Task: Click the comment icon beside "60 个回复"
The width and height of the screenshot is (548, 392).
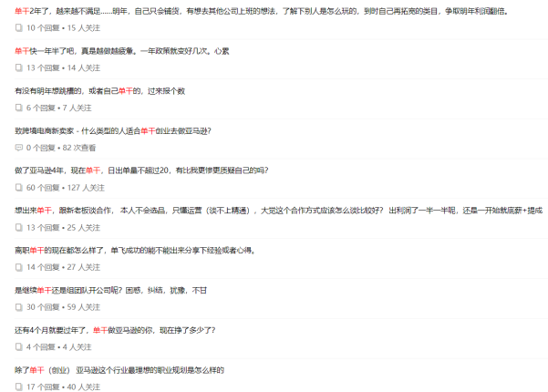Action: click(x=19, y=188)
